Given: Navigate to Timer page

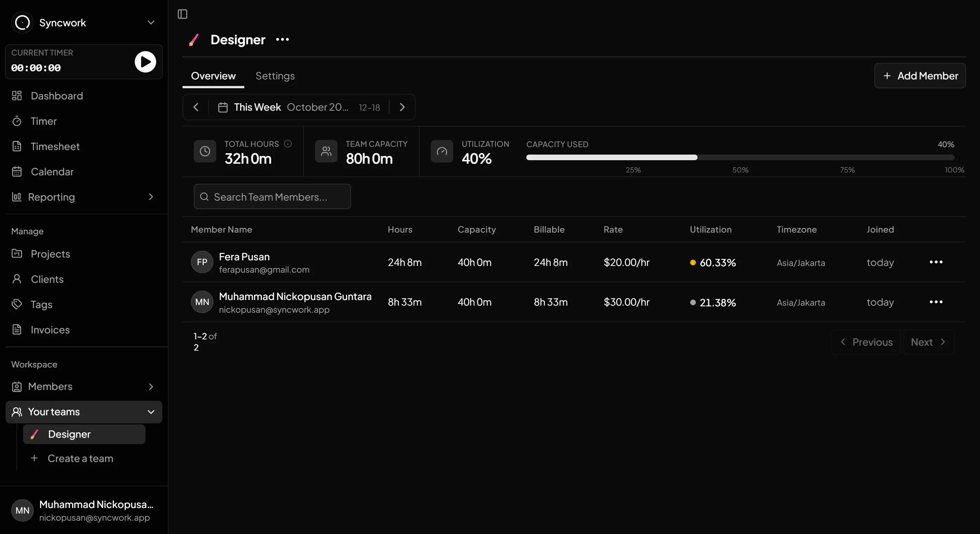Looking at the screenshot, I should point(84,121).
